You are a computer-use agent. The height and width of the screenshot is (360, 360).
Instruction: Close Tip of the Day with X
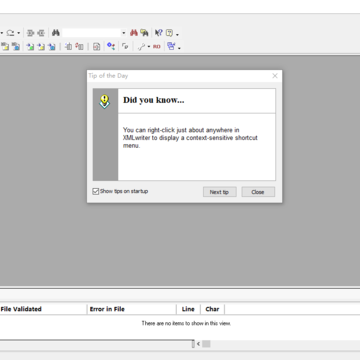pos(275,76)
